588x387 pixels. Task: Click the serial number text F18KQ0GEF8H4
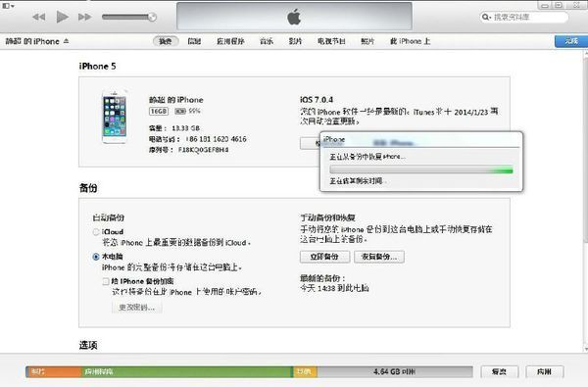click(203, 150)
